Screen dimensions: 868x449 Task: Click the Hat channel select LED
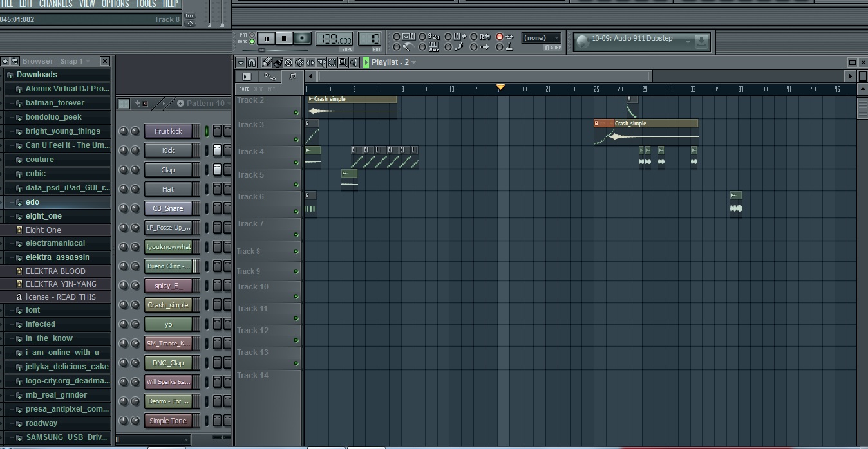[207, 189]
